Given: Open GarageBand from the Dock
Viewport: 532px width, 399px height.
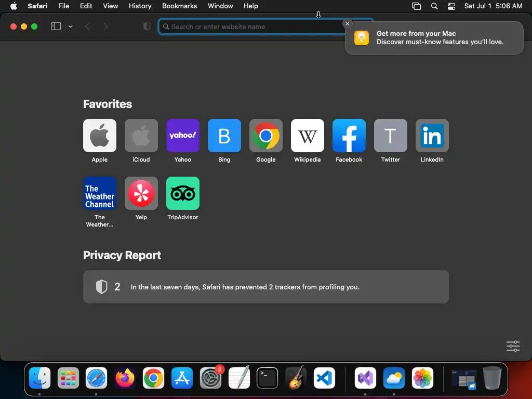Looking at the screenshot, I should [296, 378].
